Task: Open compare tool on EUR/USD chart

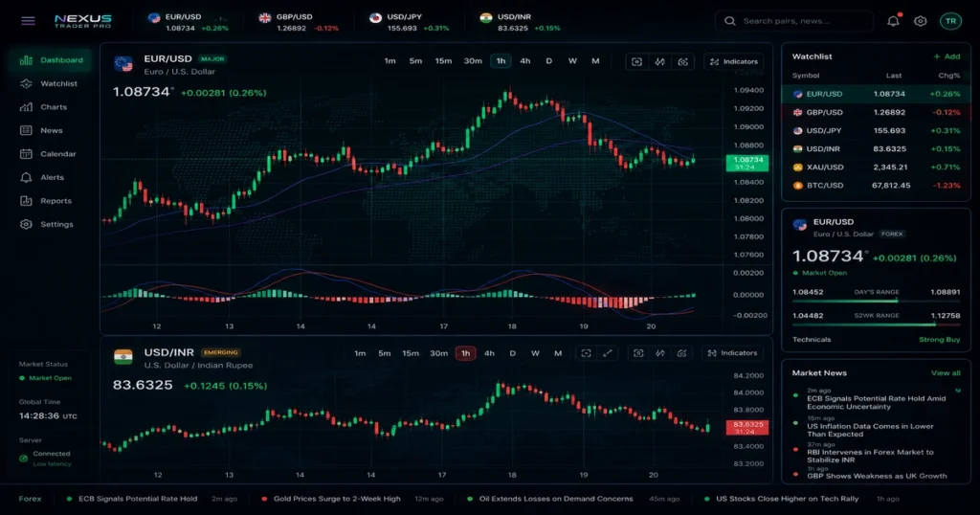Action: click(660, 61)
